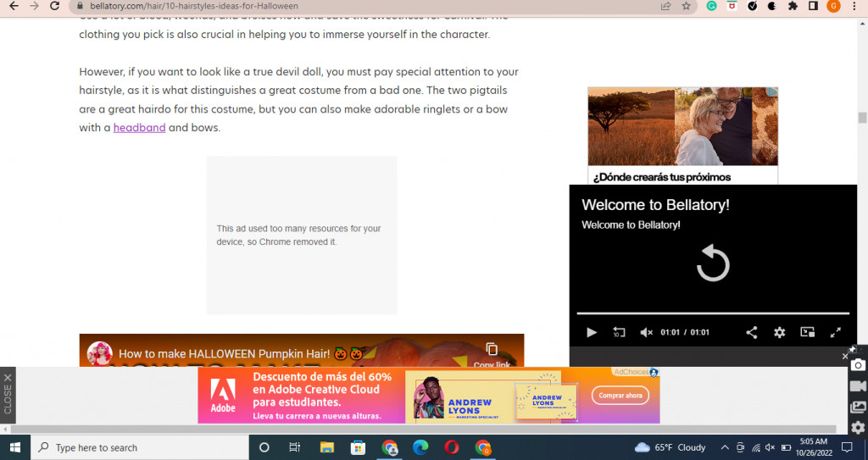The image size is (868, 460).
Task: Open the Grammarly extension
Action: tap(712, 6)
